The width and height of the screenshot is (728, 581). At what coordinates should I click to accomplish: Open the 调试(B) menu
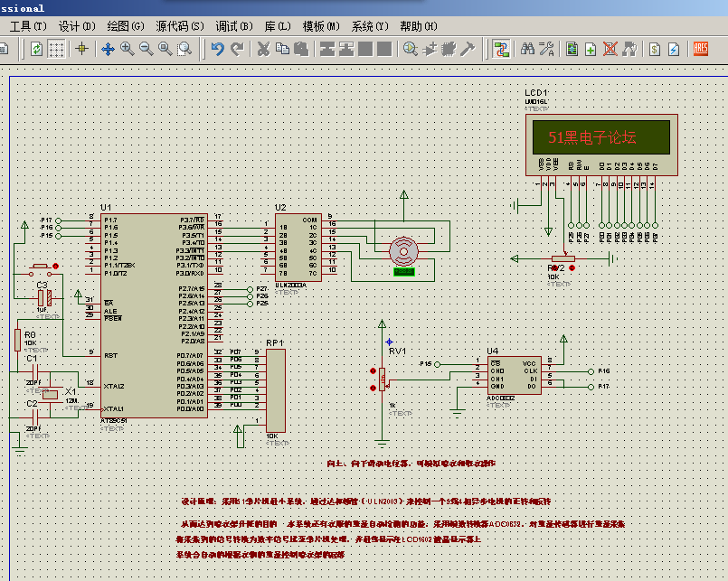point(234,26)
